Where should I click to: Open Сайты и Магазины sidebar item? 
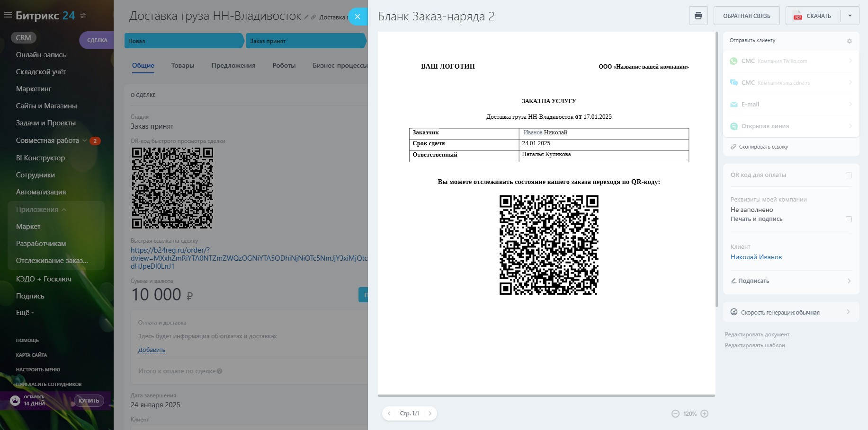[x=46, y=106]
